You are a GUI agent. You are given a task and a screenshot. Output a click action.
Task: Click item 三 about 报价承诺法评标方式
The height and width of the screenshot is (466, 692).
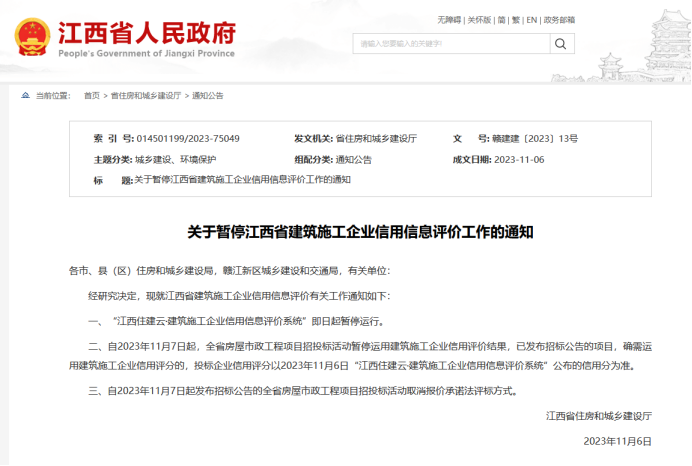[304, 391]
